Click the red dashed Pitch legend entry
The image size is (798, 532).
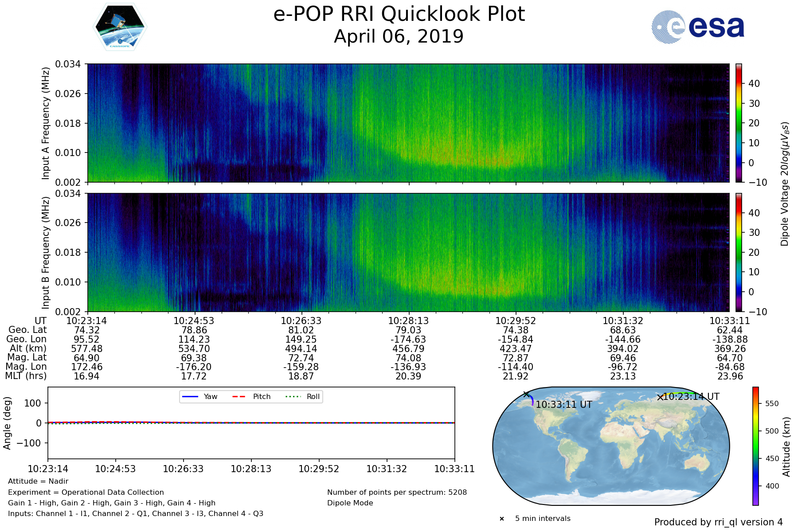point(251,397)
